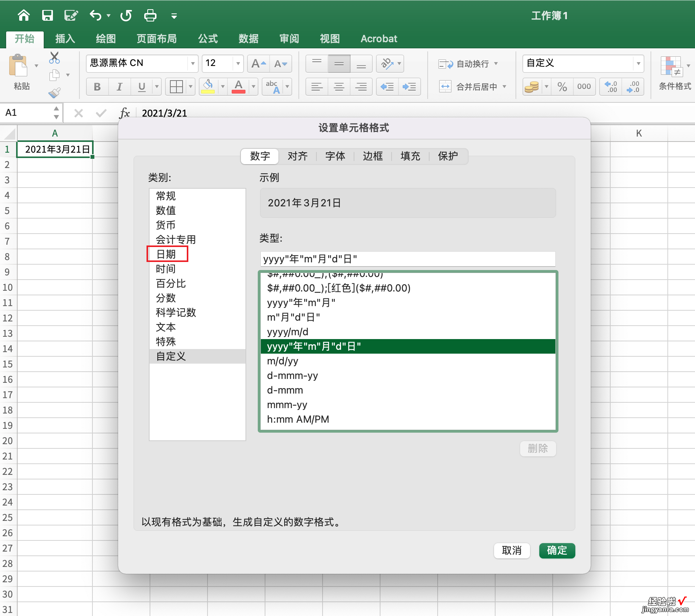Click the Redo icon
The width and height of the screenshot is (695, 616).
click(x=126, y=15)
